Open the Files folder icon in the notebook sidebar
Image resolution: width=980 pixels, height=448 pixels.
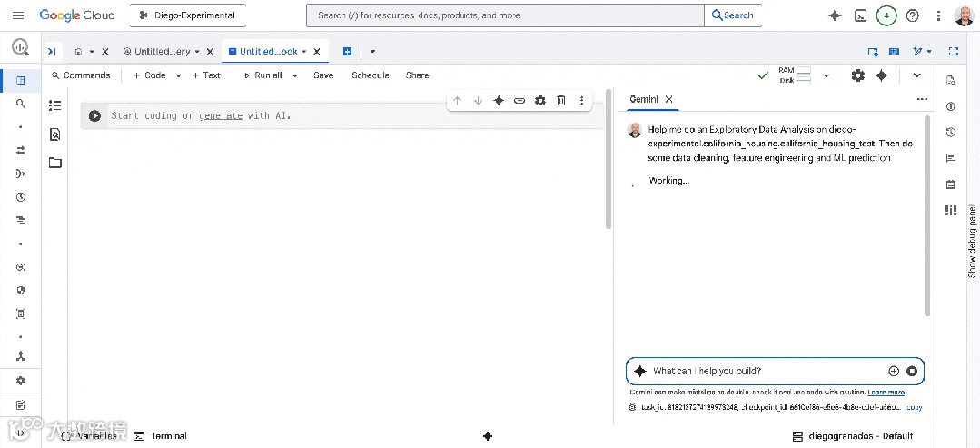click(x=55, y=163)
